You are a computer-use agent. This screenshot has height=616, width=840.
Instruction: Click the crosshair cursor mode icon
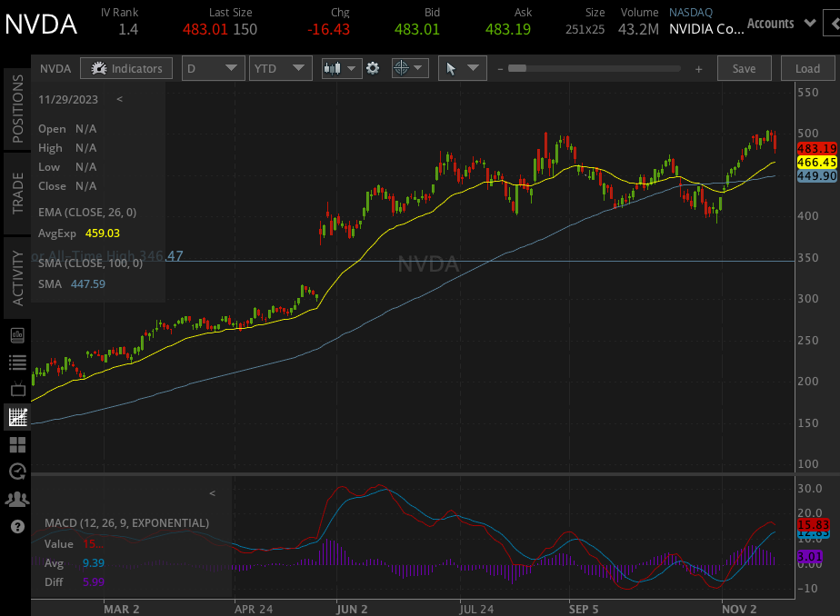pos(401,67)
